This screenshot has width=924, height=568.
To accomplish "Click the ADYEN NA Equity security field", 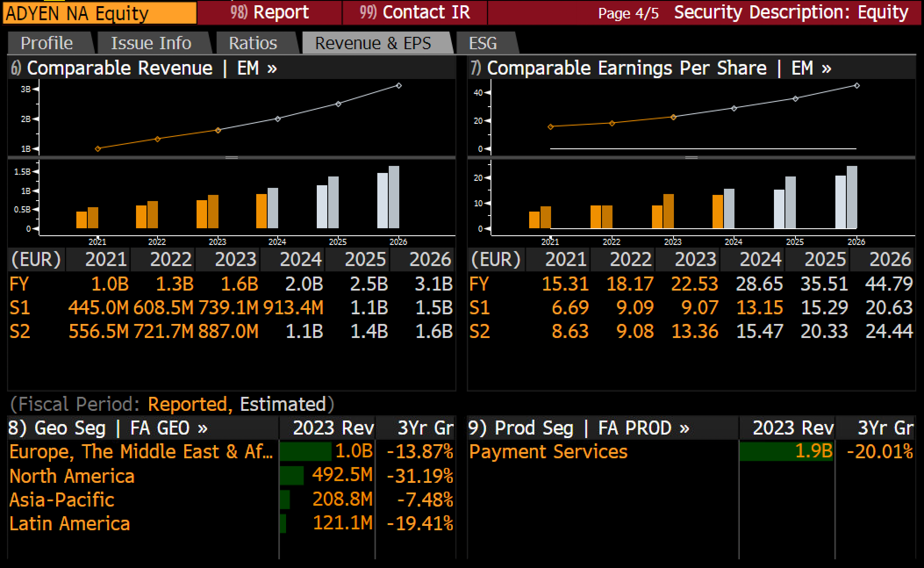I will click(100, 13).
